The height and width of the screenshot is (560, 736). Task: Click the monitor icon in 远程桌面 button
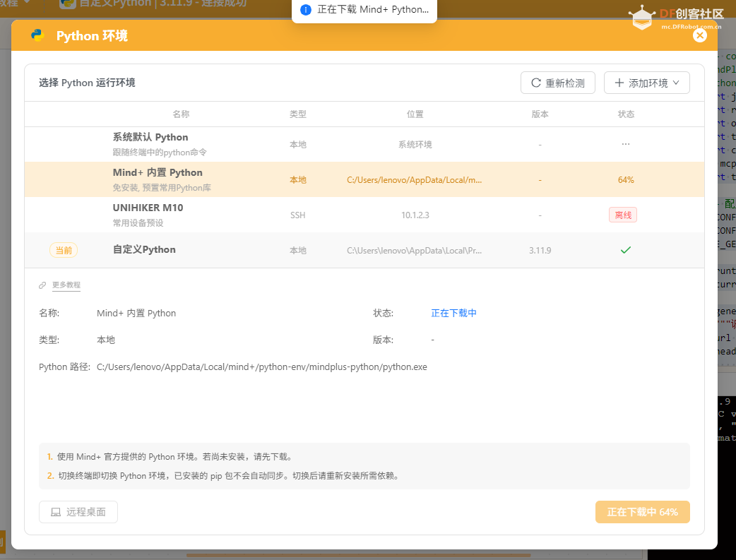(55, 512)
